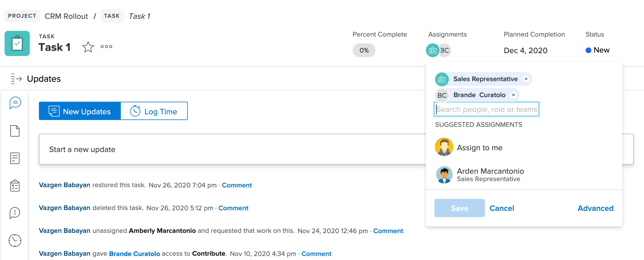Remove the Sales Representative assignment

point(526,79)
